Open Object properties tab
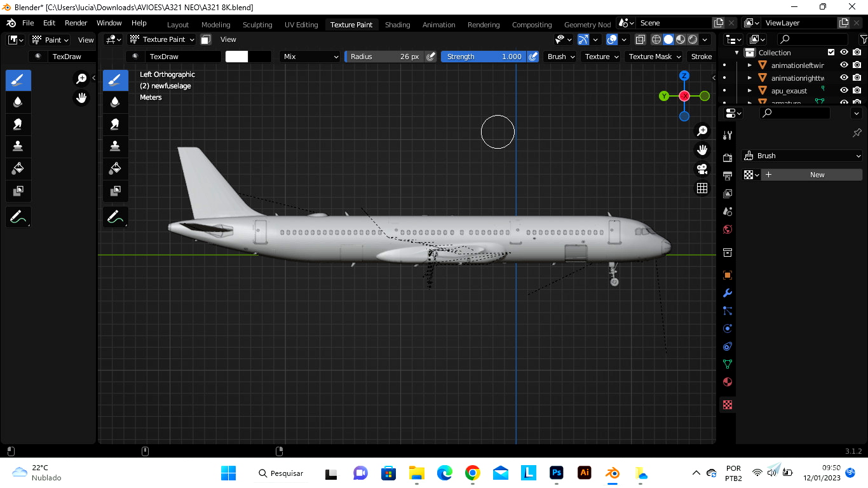Screen dimensions: 868x488 [728, 275]
